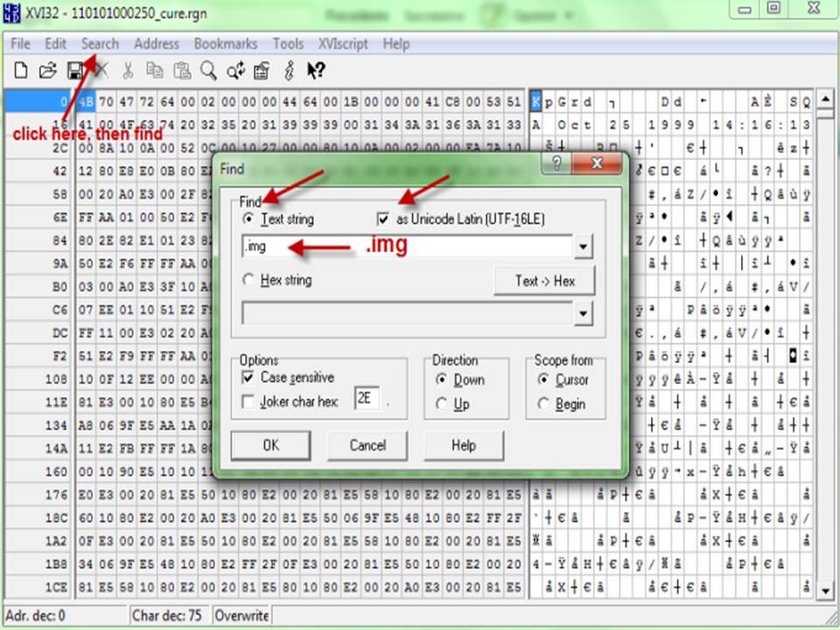Click the calculator/properties toolbar icon
Viewport: 840px width, 630px height.
262,70
